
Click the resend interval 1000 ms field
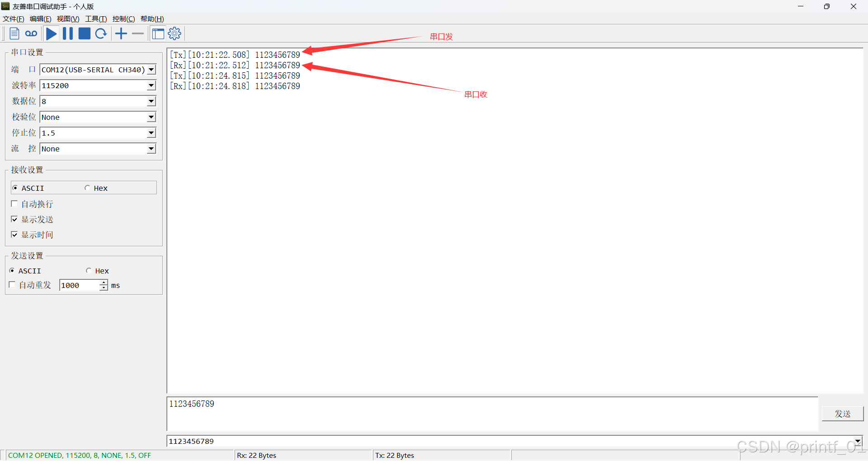tap(79, 285)
